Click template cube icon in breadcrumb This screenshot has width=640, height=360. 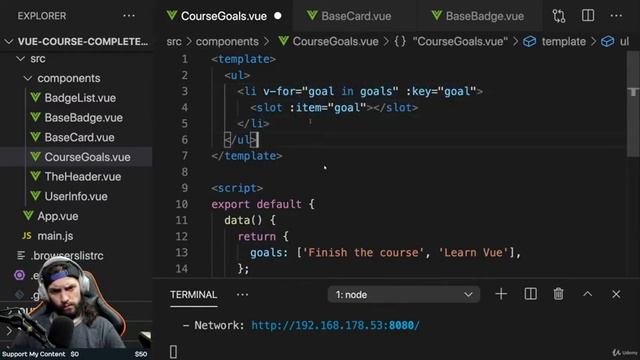(529, 42)
